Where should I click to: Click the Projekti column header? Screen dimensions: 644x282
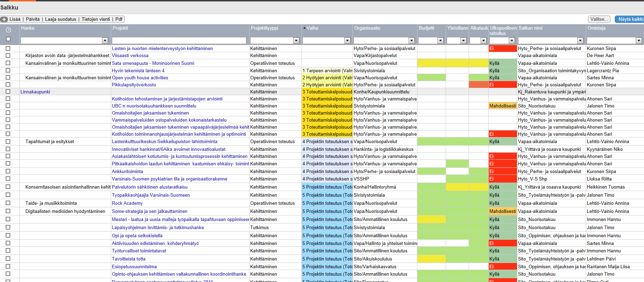pos(120,28)
